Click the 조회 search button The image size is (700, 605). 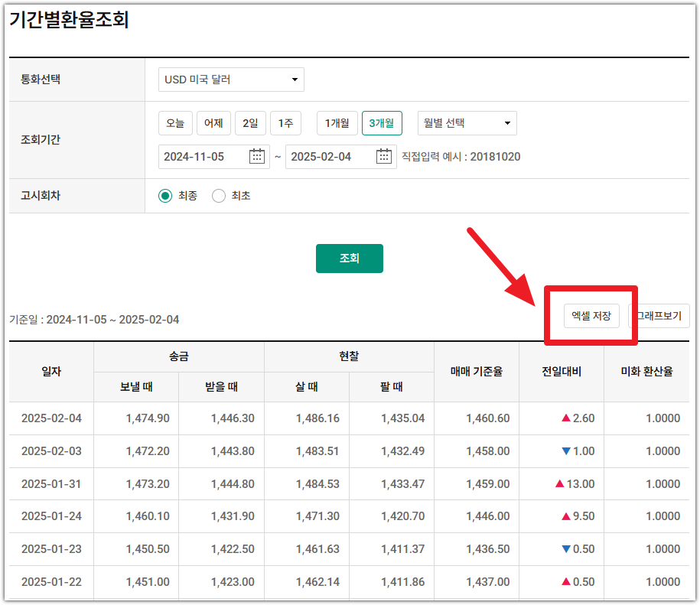coord(349,259)
